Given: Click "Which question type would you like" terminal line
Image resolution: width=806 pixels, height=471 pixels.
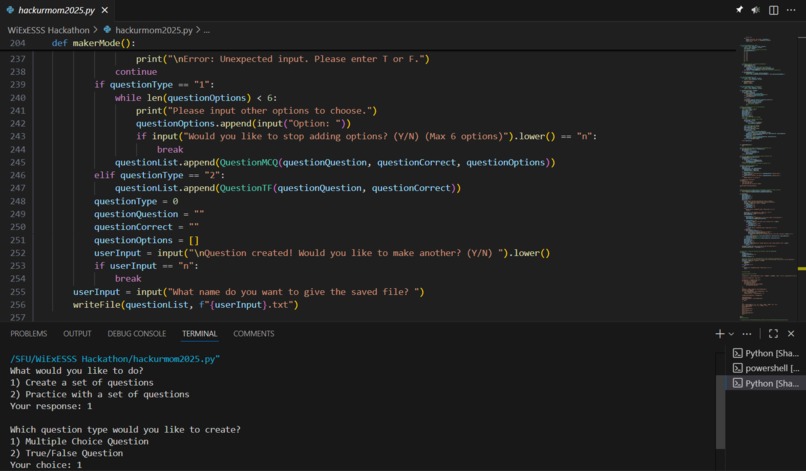Looking at the screenshot, I should (x=125, y=429).
